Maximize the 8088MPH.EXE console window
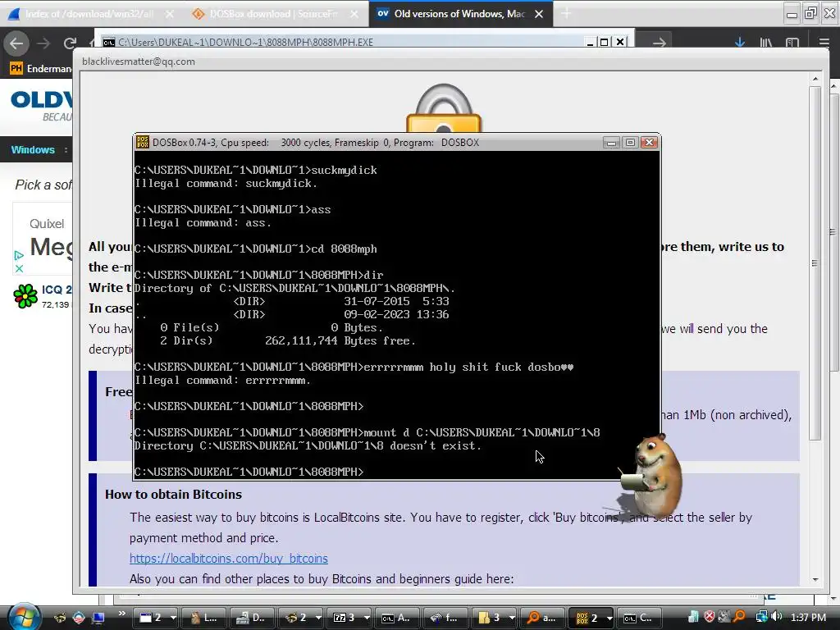Screen dimensions: 840x630 605,42
